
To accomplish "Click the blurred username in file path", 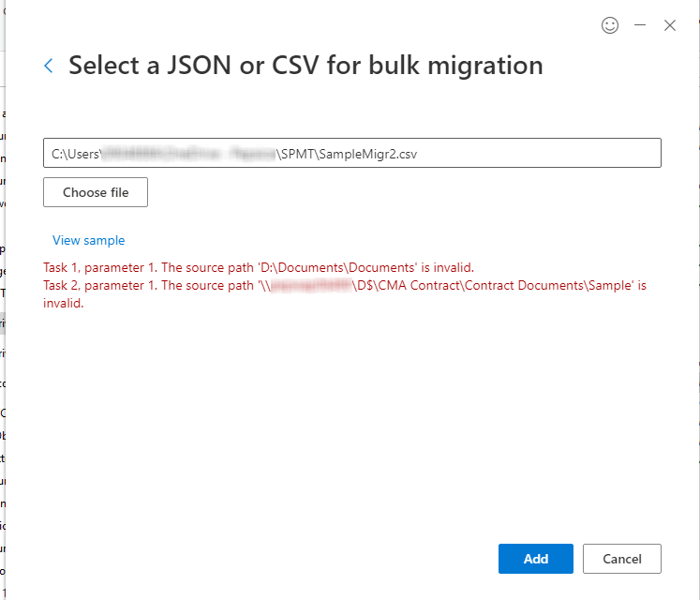I will pos(187,154).
